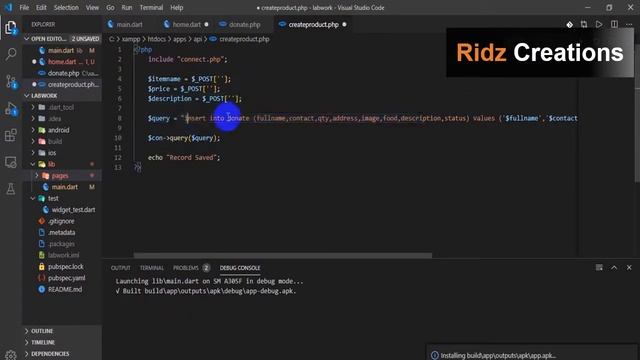Open the Help menu
The height and width of the screenshot is (360, 640).
(177, 7)
